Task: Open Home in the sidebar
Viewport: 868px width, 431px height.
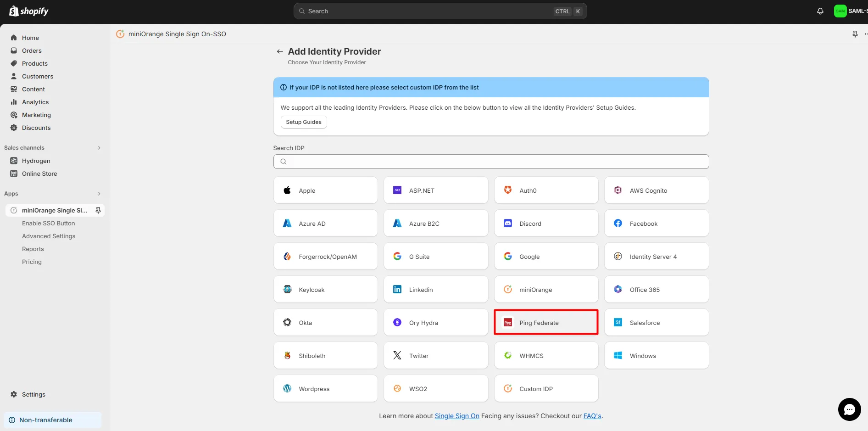Action: (55, 38)
